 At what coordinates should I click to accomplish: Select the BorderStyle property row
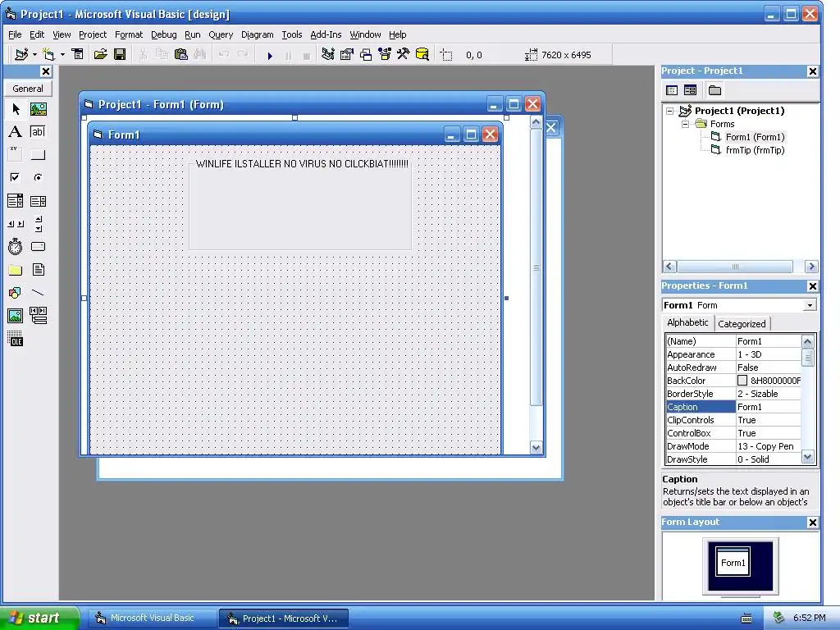click(x=733, y=394)
